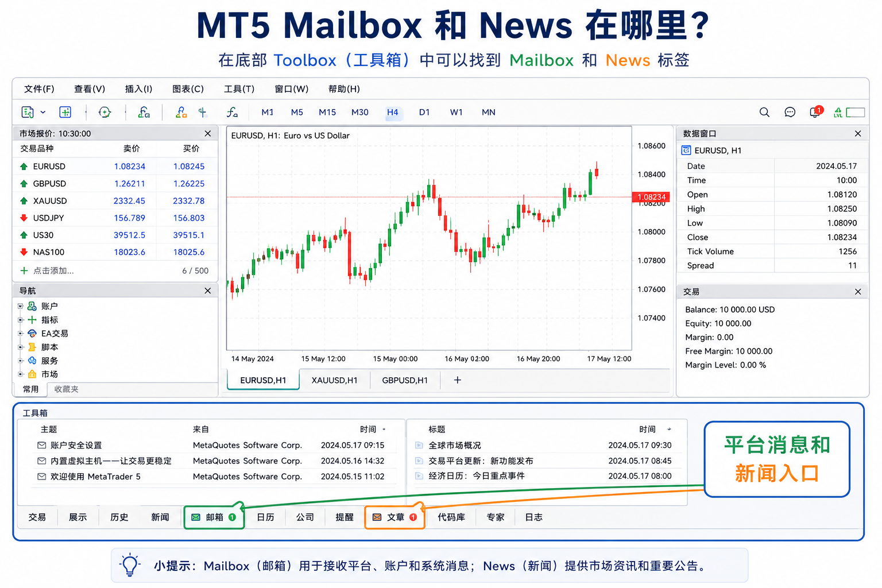Viewport: 882px width, 588px height.
Task: Expand the EA交易 node in navigator
Action: click(x=20, y=334)
